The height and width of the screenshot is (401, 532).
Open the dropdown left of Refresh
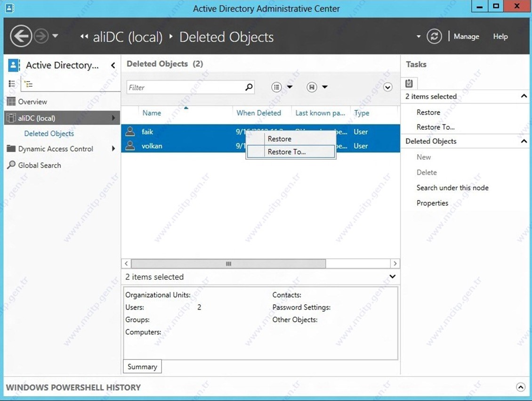pyautogui.click(x=419, y=36)
